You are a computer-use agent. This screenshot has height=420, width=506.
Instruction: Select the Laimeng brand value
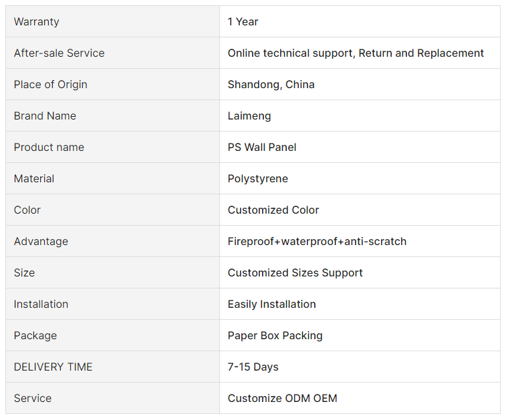(249, 116)
